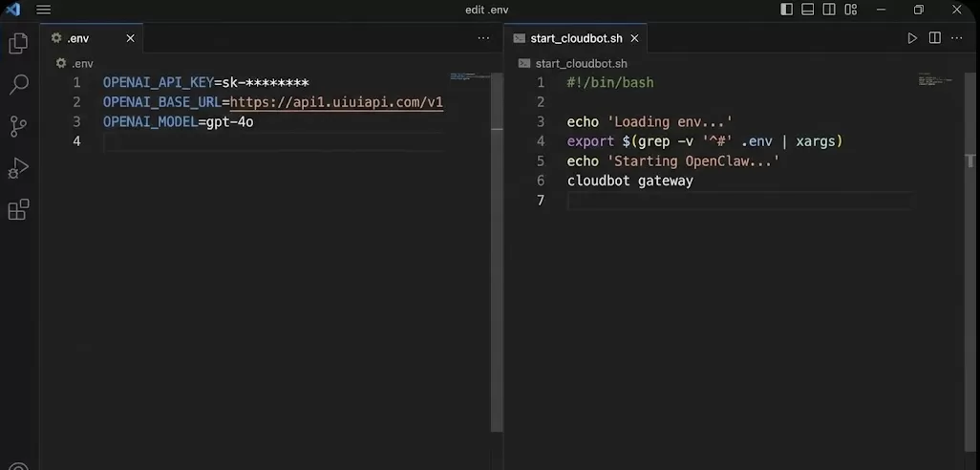Open the hamburger application menu
The height and width of the screenshot is (470, 980).
[43, 10]
